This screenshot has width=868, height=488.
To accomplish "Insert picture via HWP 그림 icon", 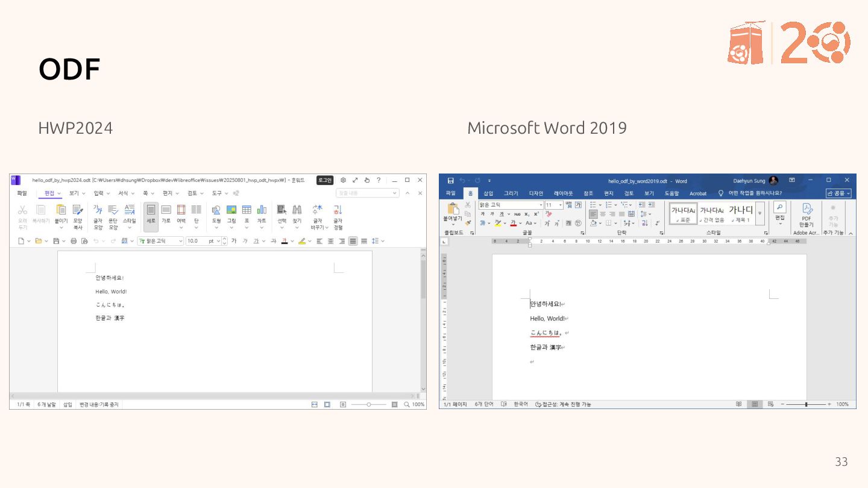I will (x=231, y=210).
